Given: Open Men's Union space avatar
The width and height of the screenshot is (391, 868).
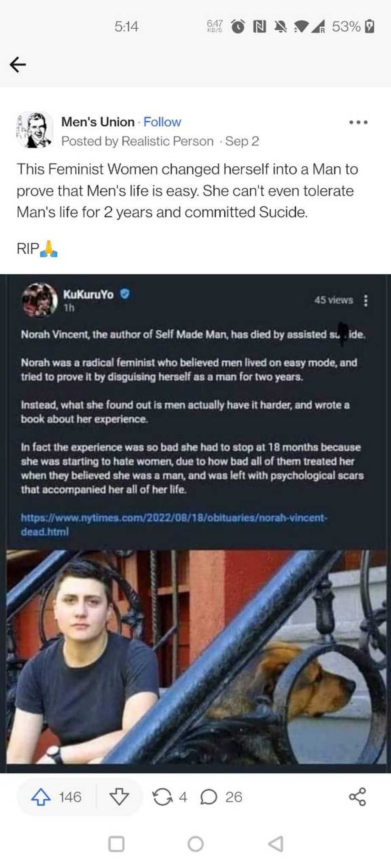Looking at the screenshot, I should (x=34, y=130).
